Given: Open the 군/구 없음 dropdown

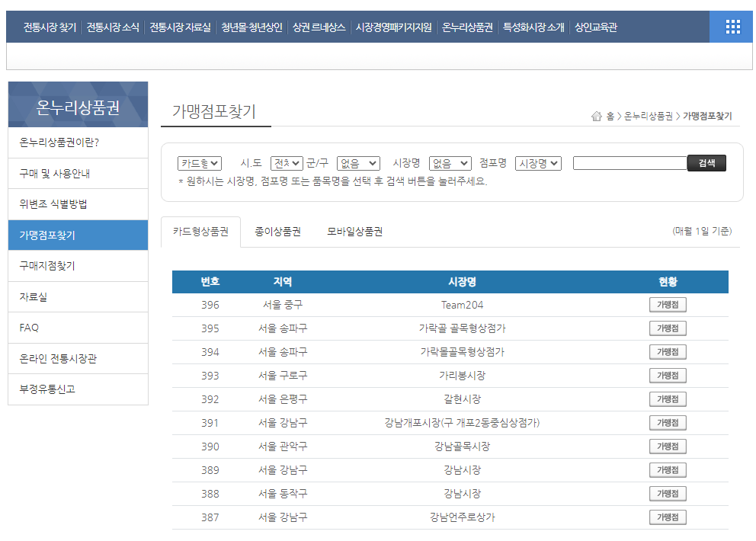Looking at the screenshot, I should coord(358,164).
